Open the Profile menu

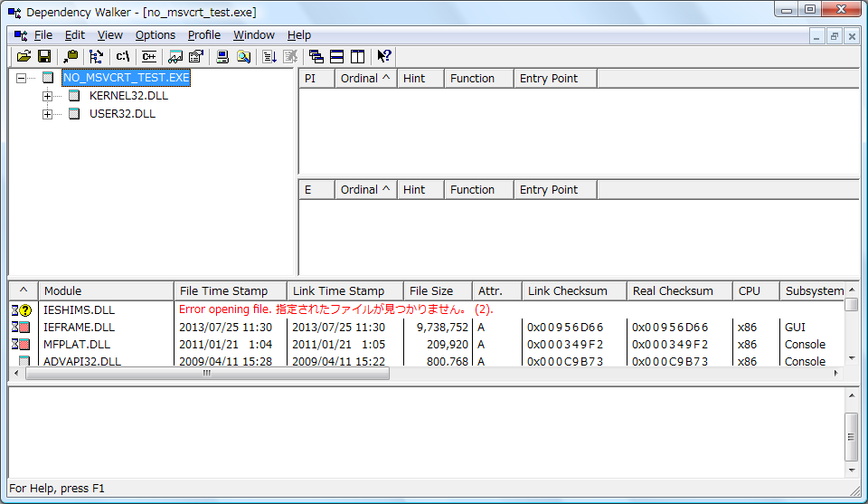click(204, 35)
